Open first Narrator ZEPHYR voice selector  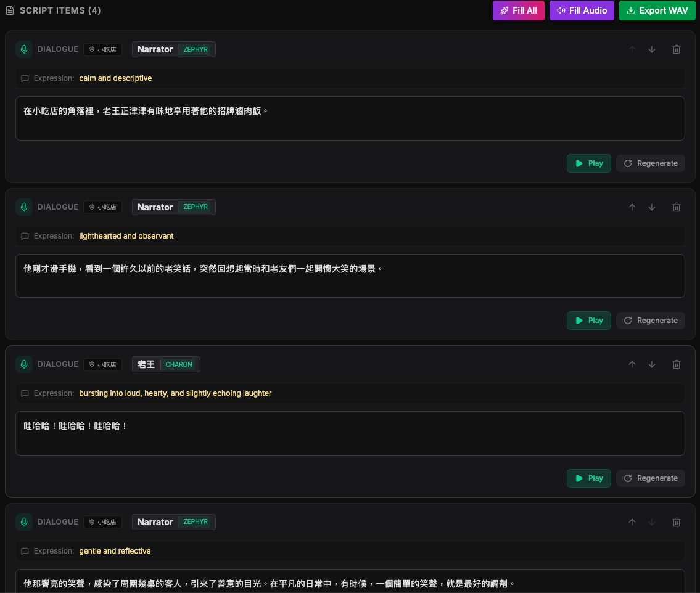click(x=174, y=49)
